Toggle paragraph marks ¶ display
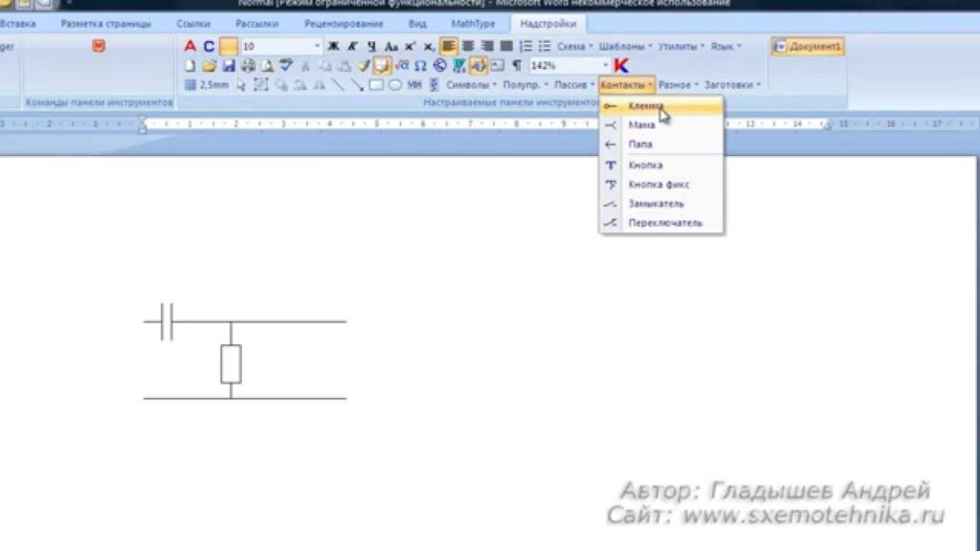 [517, 66]
